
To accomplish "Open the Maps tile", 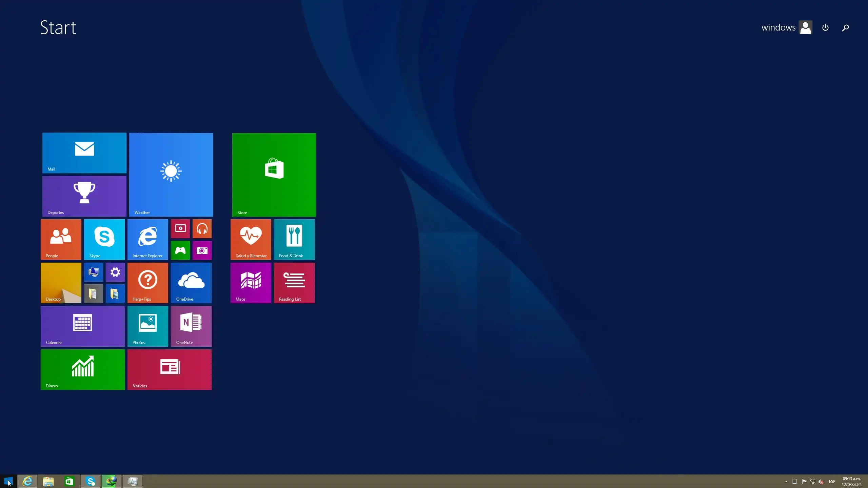I will 251,283.
